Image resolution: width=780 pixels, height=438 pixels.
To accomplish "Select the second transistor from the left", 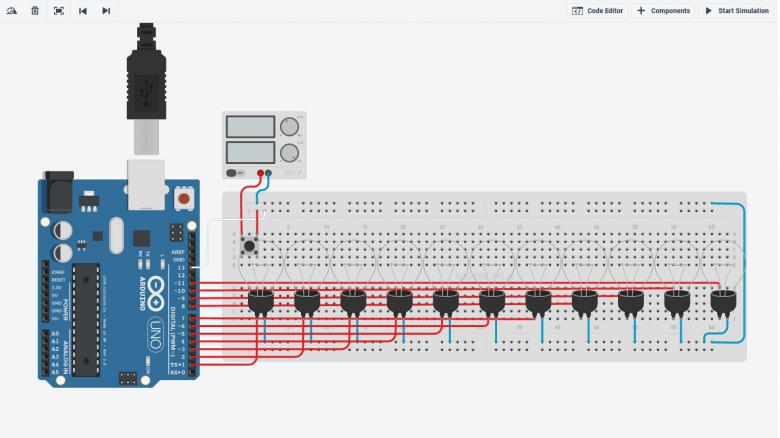I will click(306, 303).
